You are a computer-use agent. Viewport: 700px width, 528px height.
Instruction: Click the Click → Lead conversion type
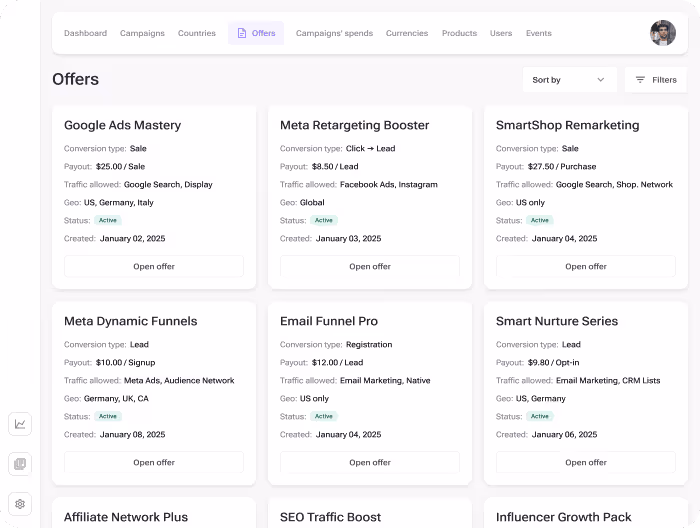pyautogui.click(x=371, y=149)
